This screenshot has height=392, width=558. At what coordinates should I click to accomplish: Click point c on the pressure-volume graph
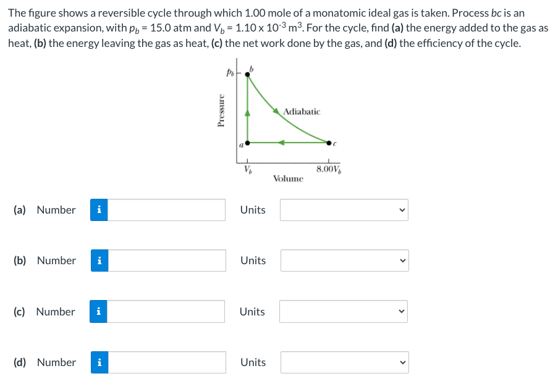(x=329, y=143)
